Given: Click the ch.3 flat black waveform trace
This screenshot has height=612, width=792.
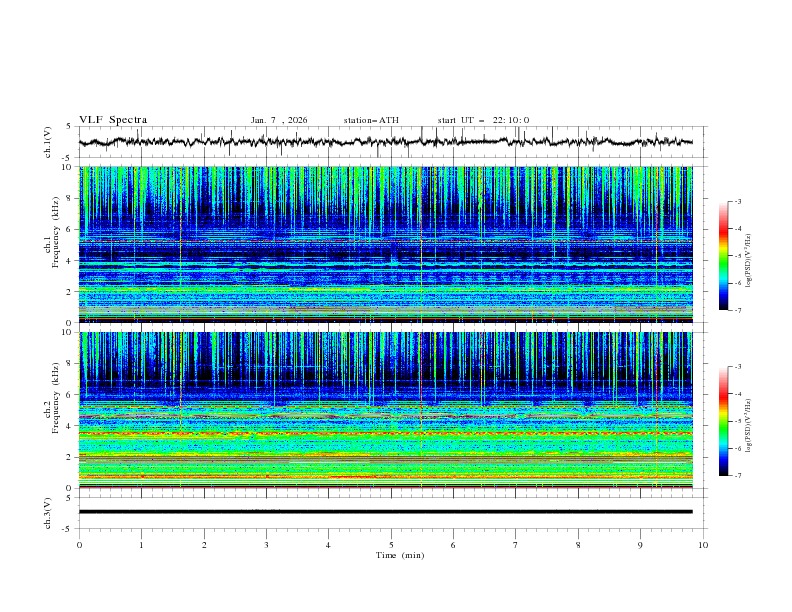Looking at the screenshot, I should (x=385, y=512).
